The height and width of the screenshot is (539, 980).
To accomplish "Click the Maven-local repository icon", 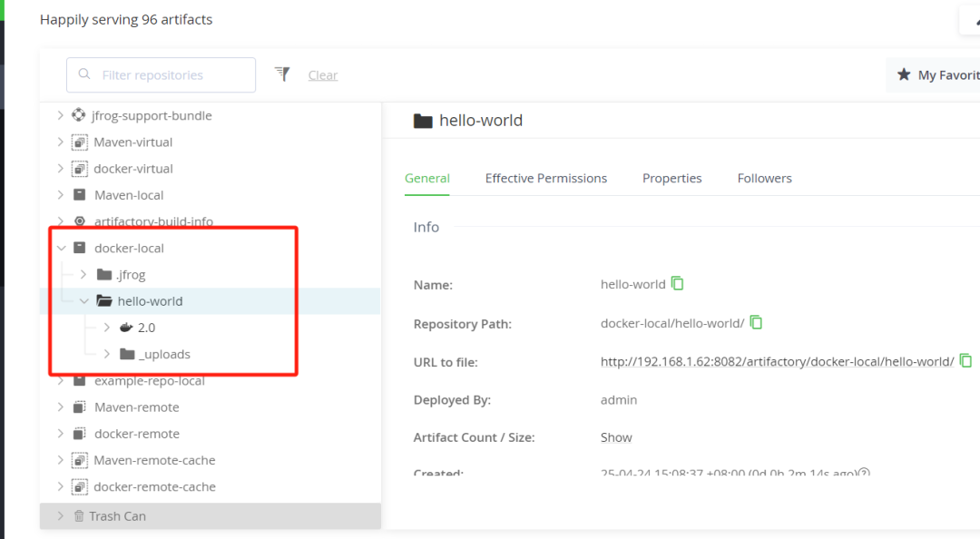I will (x=79, y=194).
